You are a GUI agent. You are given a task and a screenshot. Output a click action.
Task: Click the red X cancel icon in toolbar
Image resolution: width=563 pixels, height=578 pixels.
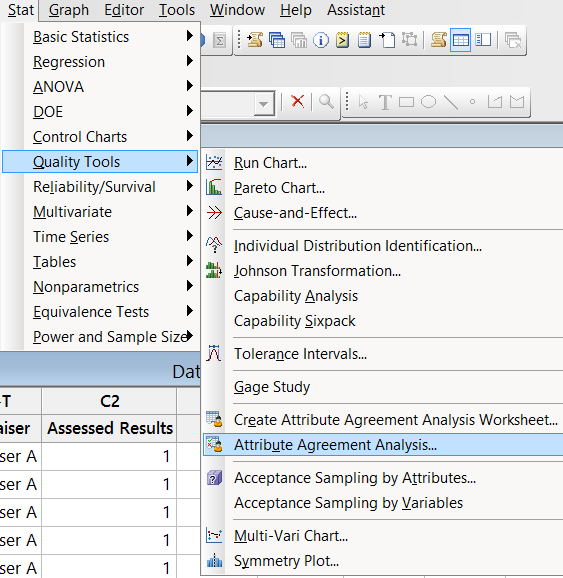[x=298, y=101]
